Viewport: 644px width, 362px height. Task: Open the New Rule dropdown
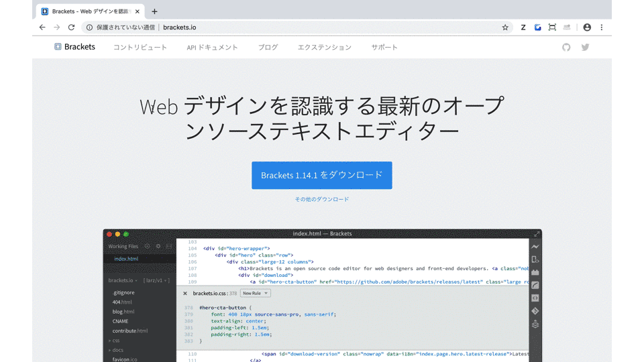coord(256,294)
